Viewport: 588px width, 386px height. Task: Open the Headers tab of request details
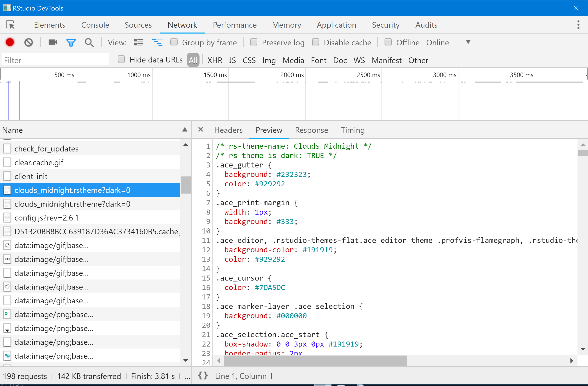point(228,130)
